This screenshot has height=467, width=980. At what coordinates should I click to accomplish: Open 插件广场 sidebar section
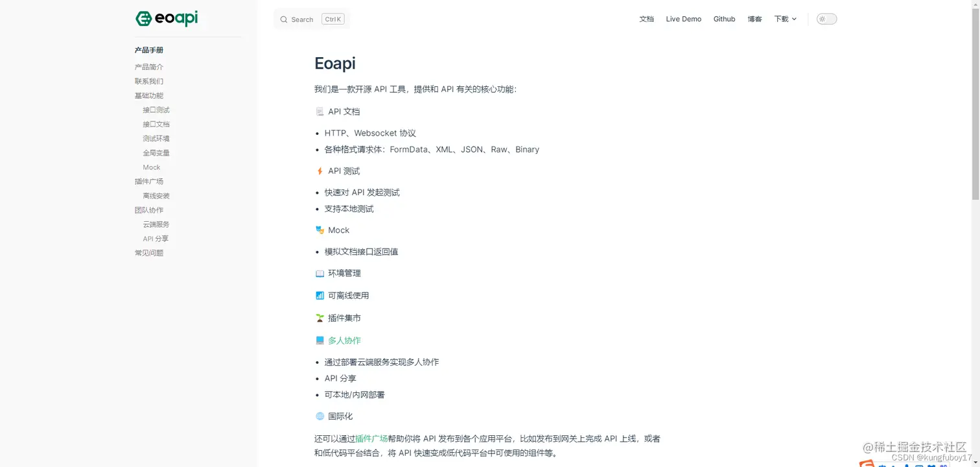coord(149,181)
